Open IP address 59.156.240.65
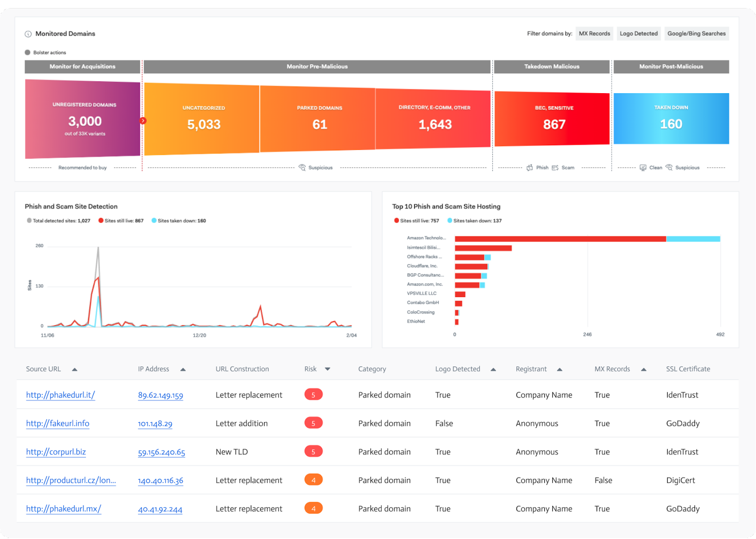Image resolution: width=756 pixels, height=539 pixels. 161,452
